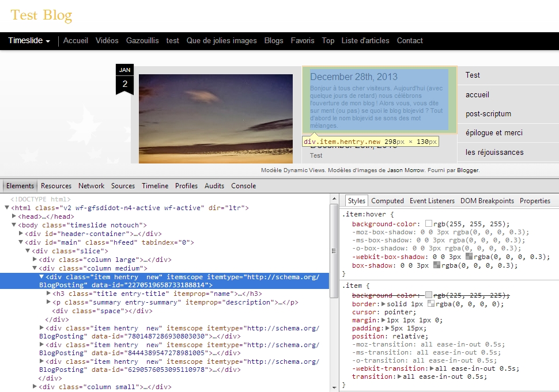Select the div class space node

coord(102,311)
